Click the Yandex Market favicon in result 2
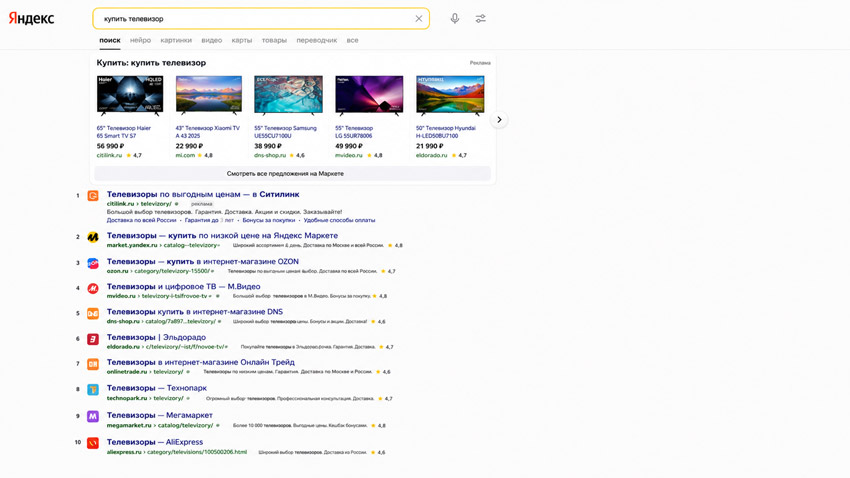Screen dimensions: 850x478 [93, 237]
